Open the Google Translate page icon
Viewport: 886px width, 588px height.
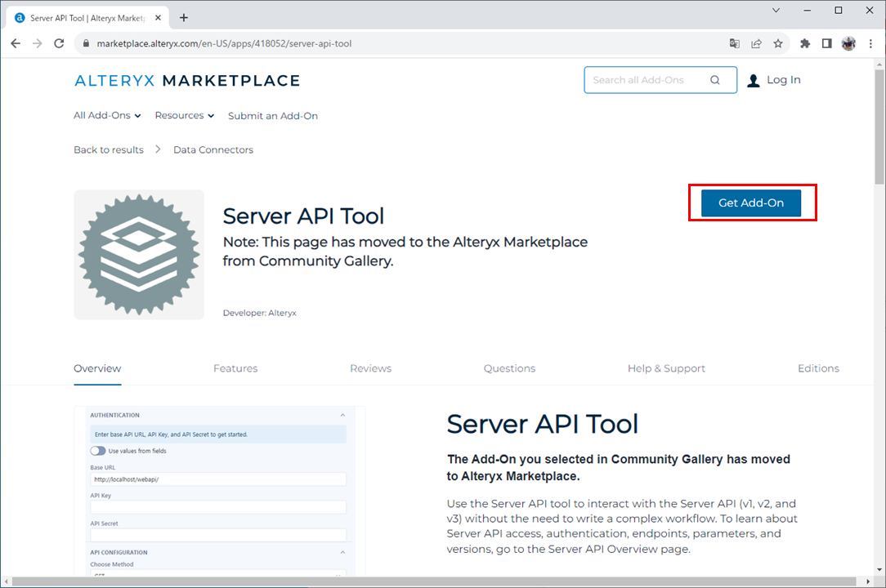[x=735, y=43]
